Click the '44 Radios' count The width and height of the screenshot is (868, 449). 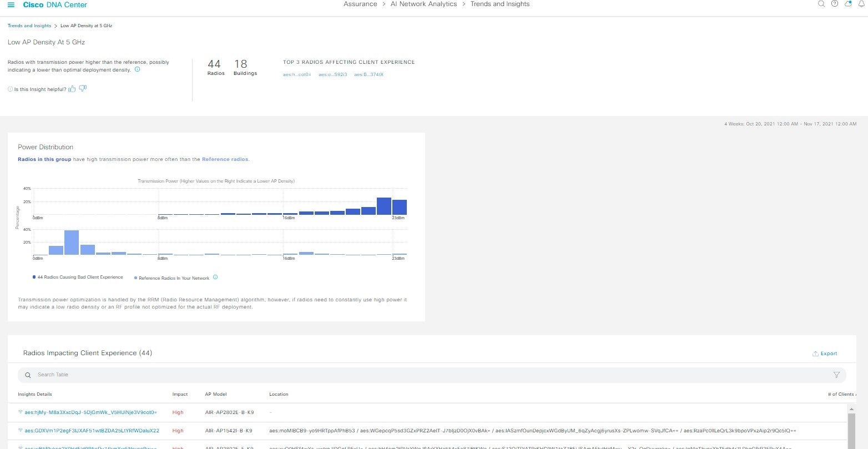pos(216,67)
